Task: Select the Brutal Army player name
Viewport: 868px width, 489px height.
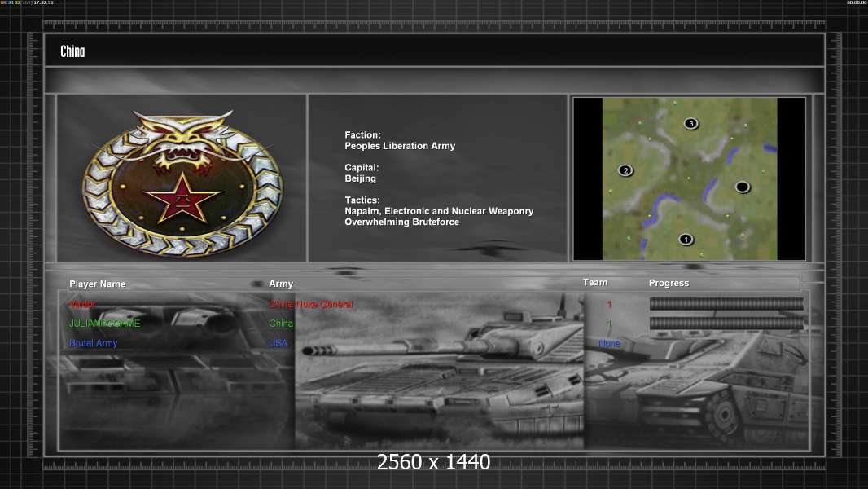Action: click(93, 343)
